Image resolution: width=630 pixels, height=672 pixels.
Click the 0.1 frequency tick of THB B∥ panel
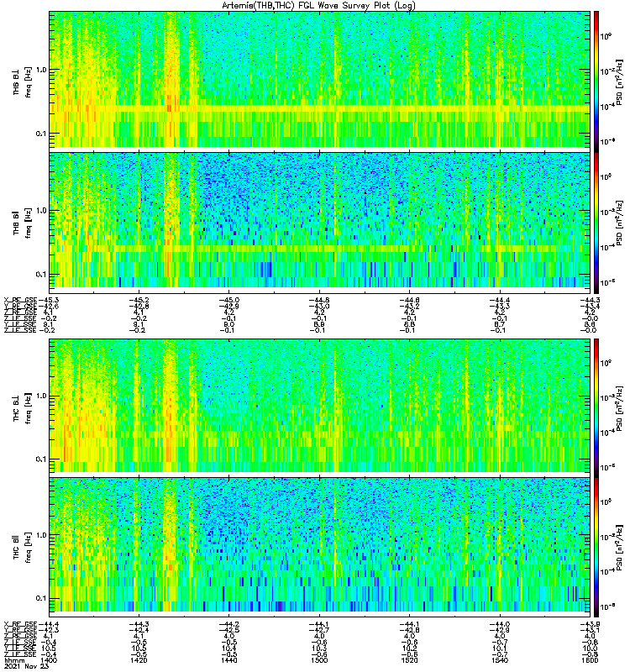41,275
